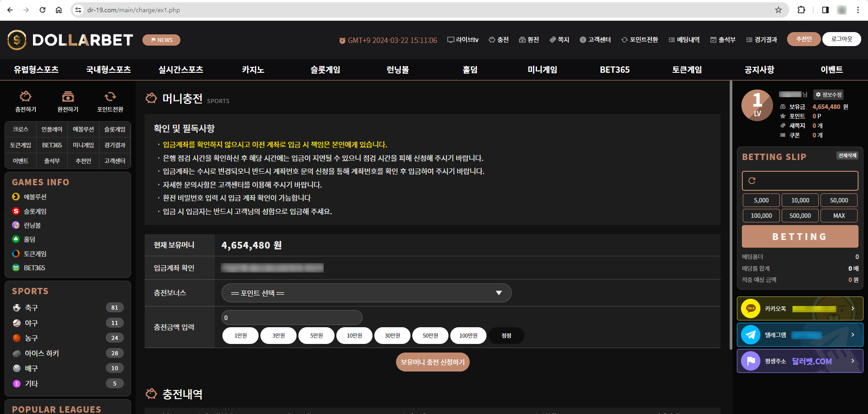The height and width of the screenshot is (414, 868).
Task: Open the 포인트 선택 bonus dropdown
Action: coord(366,293)
